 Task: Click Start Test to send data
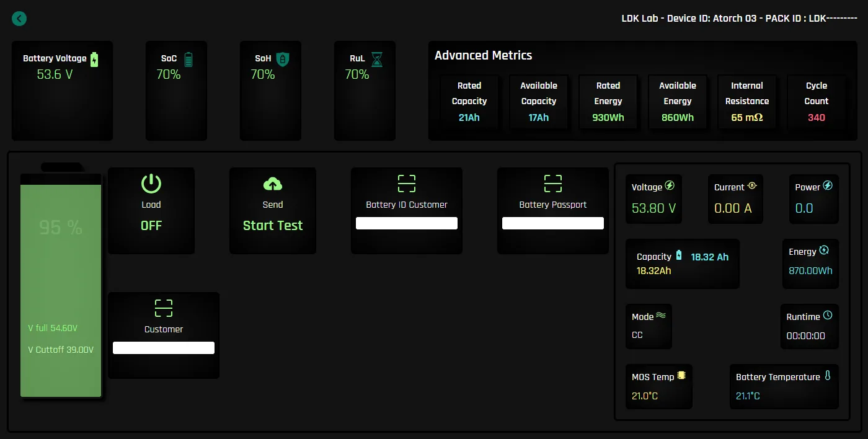(x=273, y=226)
